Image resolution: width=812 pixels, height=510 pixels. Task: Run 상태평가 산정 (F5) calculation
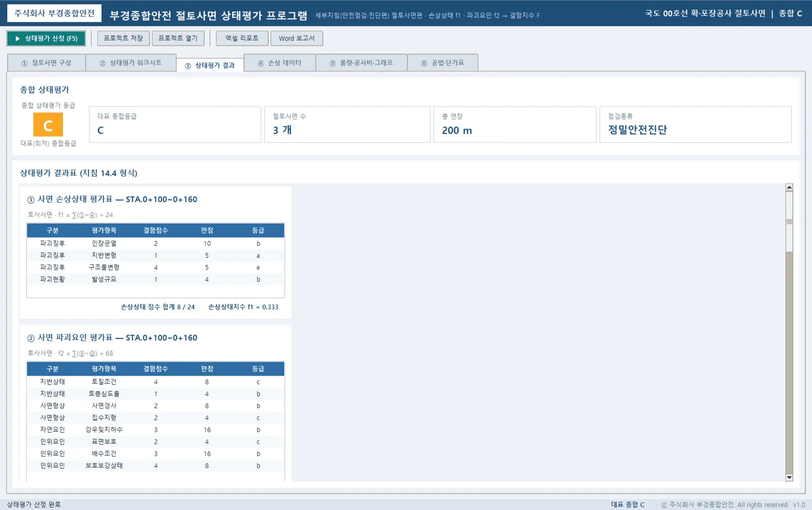tap(46, 39)
